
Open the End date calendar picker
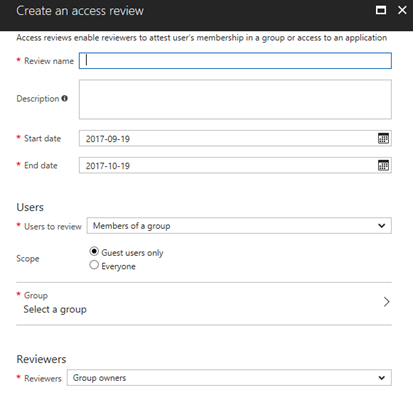(383, 165)
